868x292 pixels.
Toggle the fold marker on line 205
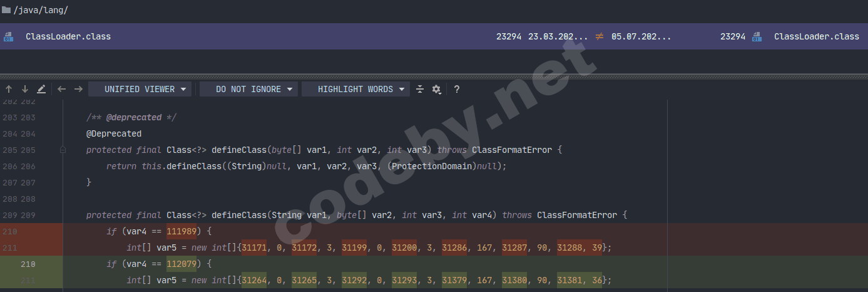(x=63, y=150)
